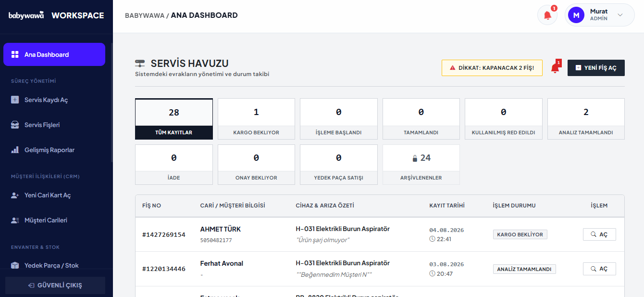
Task: Click the Servis Fişleri inbox icon
Action: 15,125
